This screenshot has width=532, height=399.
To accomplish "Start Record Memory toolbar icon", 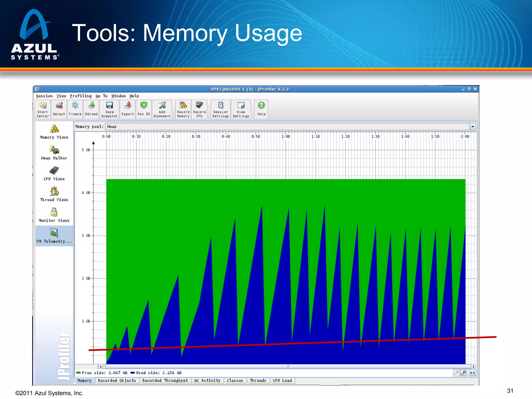I will click(x=183, y=109).
